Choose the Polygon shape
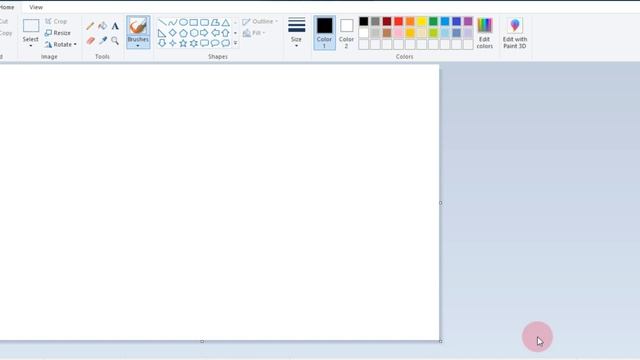The image size is (640, 360). click(215, 22)
